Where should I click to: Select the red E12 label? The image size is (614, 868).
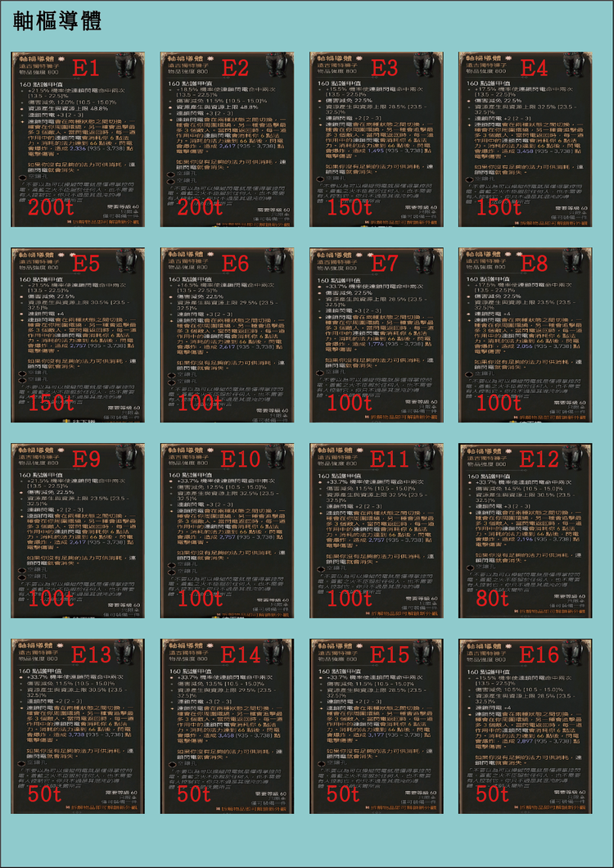(x=540, y=459)
